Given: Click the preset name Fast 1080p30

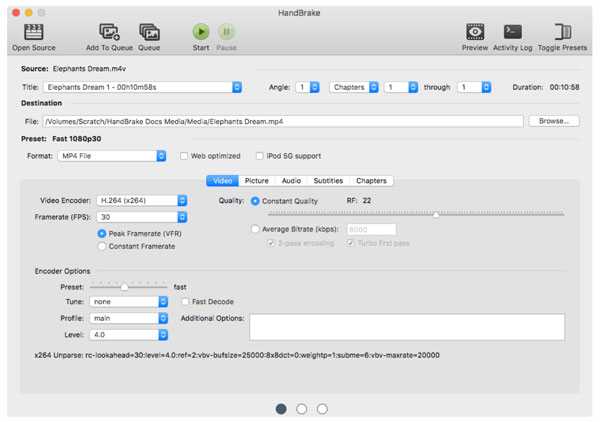Looking at the screenshot, I should 77,138.
